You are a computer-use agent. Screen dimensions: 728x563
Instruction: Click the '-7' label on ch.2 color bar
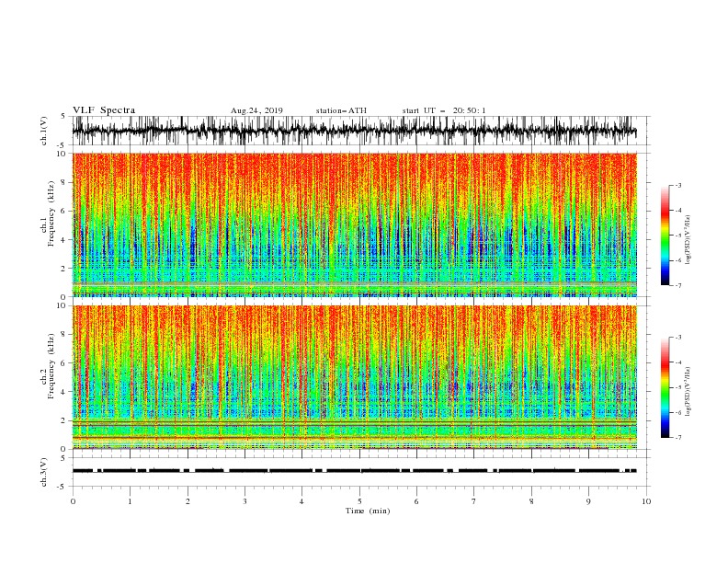[677, 438]
